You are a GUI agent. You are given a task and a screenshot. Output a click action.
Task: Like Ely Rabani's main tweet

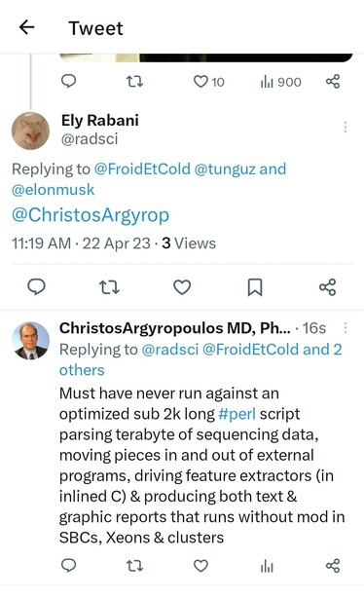click(182, 287)
